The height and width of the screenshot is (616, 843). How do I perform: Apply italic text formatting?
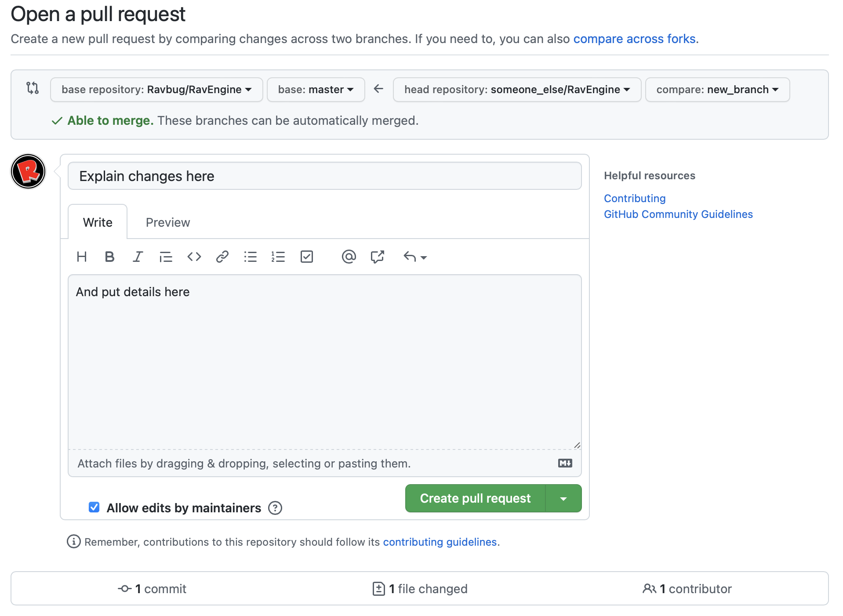138,257
